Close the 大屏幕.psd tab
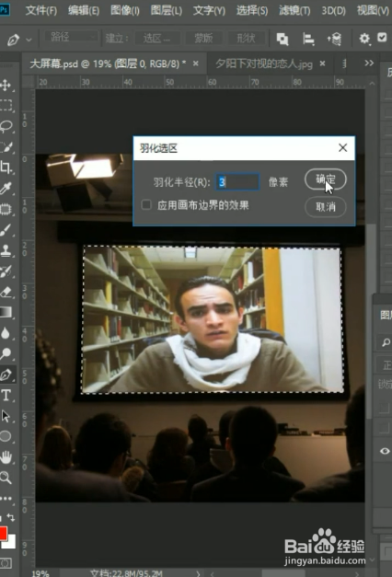The width and height of the screenshot is (392, 577). pos(196,63)
